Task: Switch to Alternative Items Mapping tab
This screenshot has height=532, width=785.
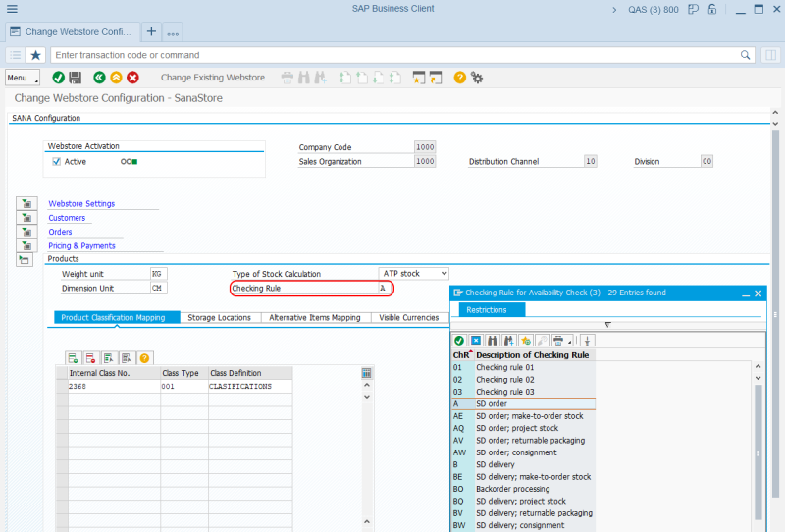Action: pyautogui.click(x=315, y=318)
